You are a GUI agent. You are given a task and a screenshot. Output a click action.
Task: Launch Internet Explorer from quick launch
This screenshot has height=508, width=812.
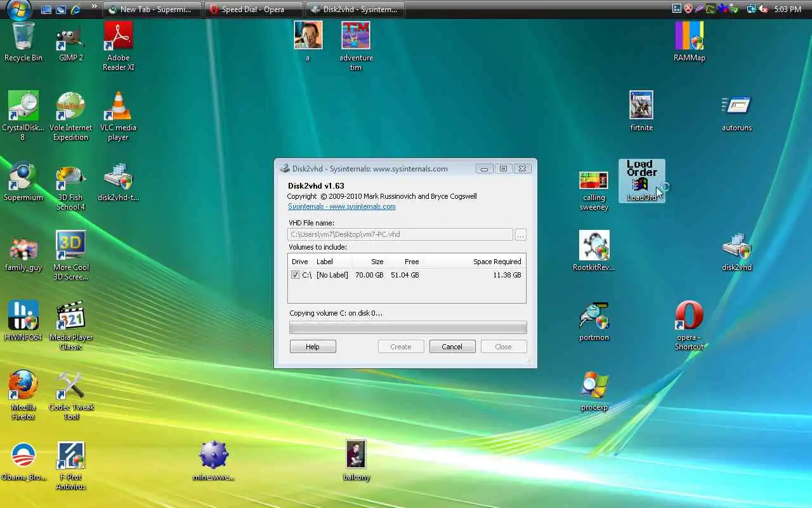click(x=76, y=10)
